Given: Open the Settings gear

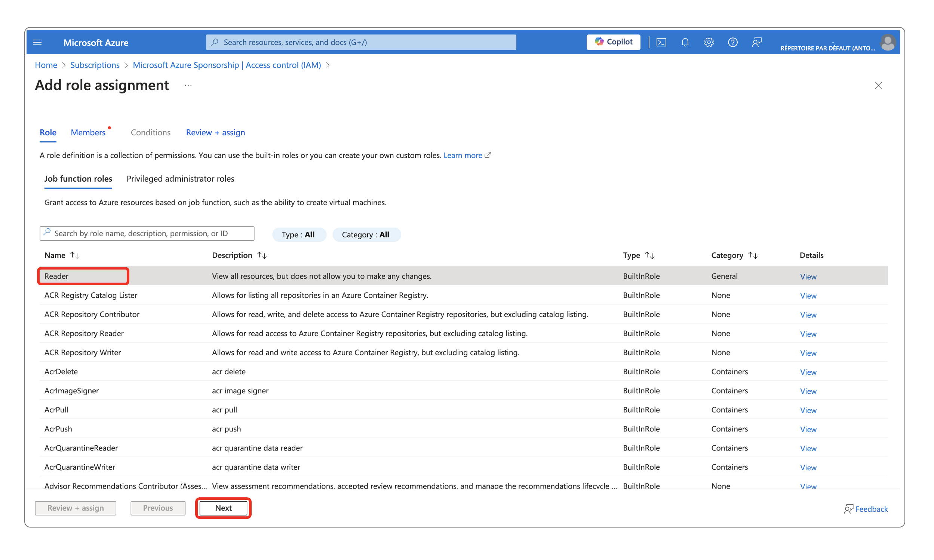Looking at the screenshot, I should point(708,42).
